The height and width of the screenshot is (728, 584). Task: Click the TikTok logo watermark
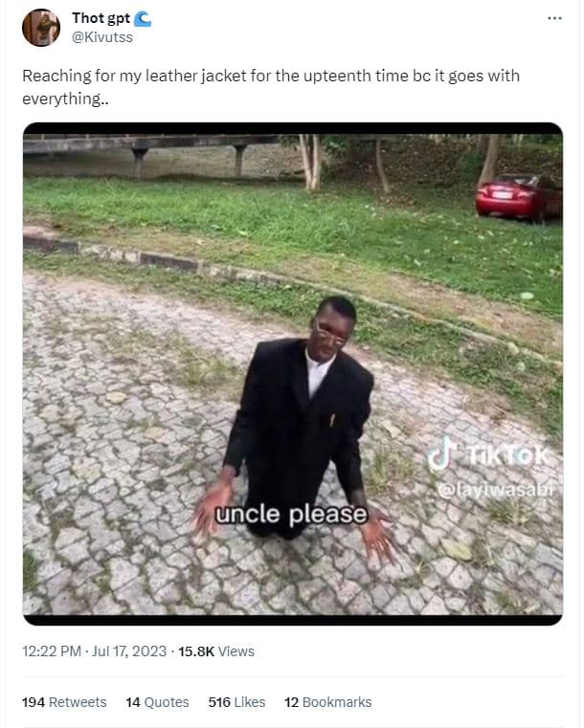coord(488,454)
